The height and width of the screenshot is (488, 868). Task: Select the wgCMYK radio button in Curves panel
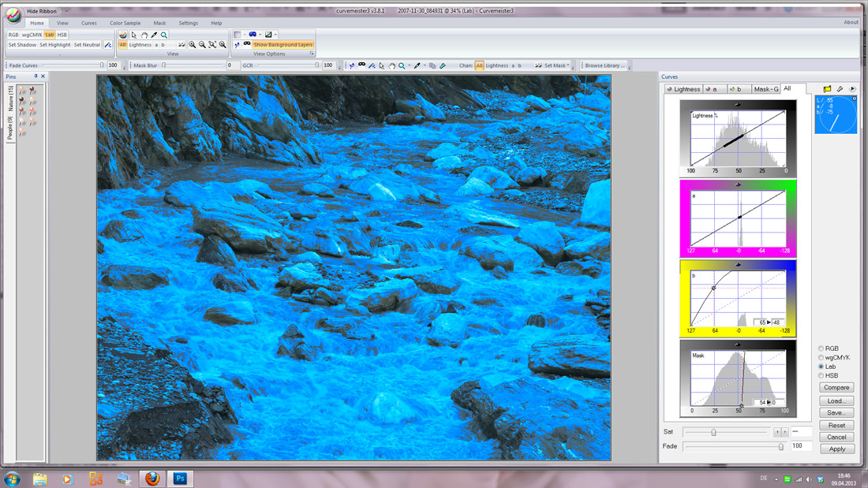pos(821,357)
